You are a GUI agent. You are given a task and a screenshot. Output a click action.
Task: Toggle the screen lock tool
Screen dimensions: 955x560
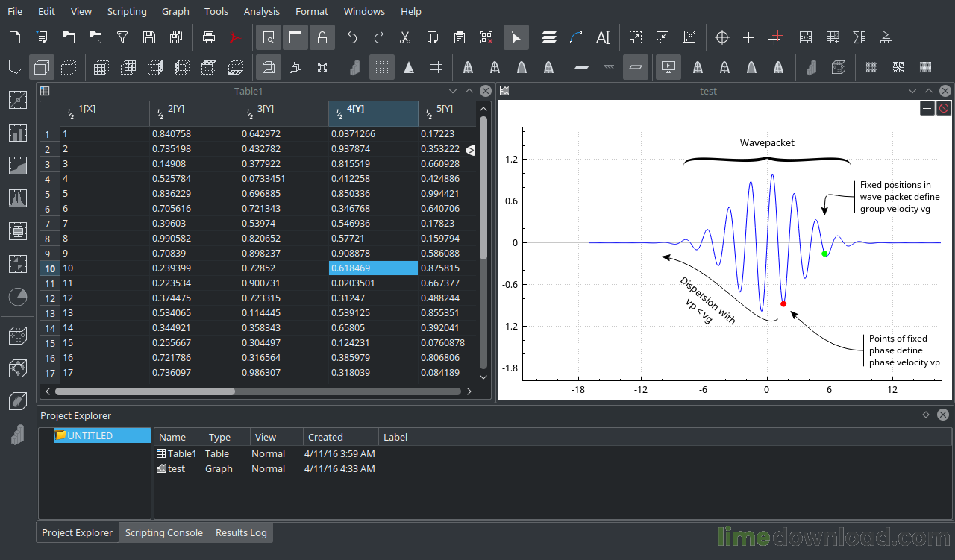tap(322, 37)
